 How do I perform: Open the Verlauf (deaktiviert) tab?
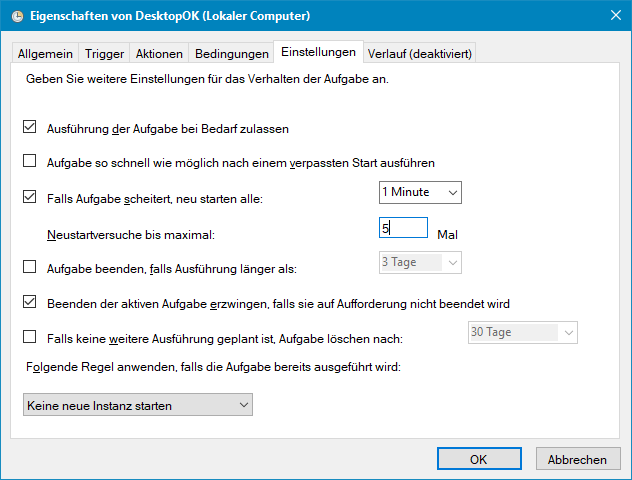[x=420, y=54]
